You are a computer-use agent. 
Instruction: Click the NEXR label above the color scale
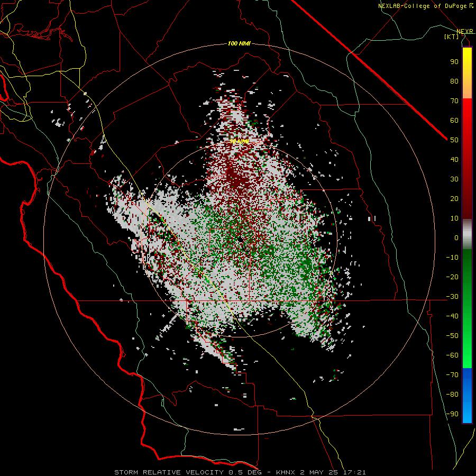pos(464,32)
